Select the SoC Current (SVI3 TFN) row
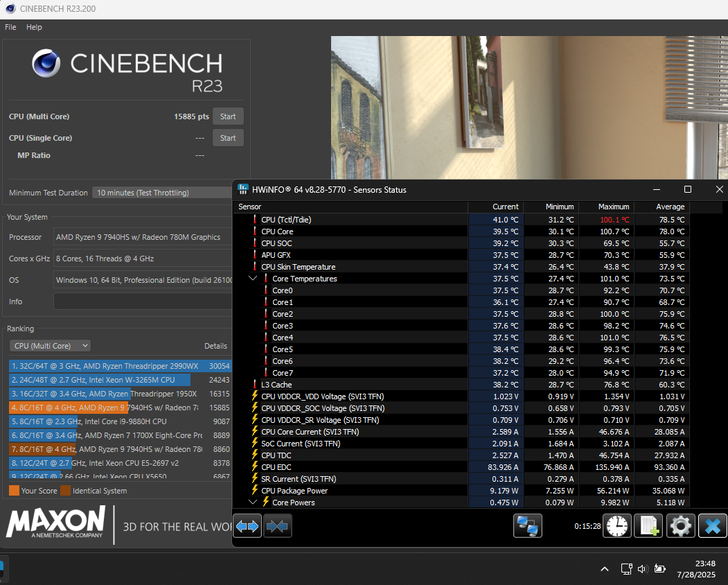This screenshot has height=585, width=728. 461,443
